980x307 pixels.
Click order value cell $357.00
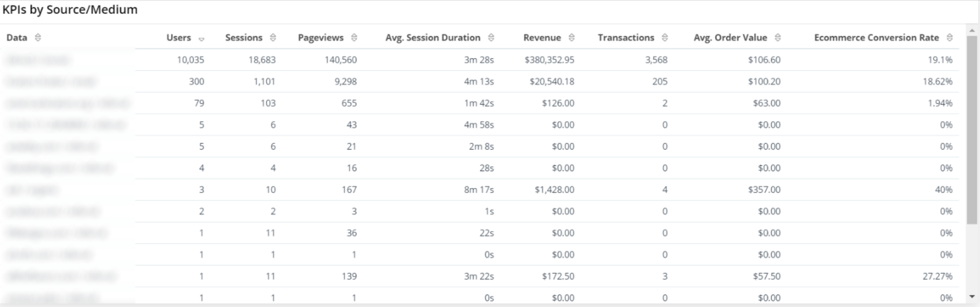pos(764,190)
